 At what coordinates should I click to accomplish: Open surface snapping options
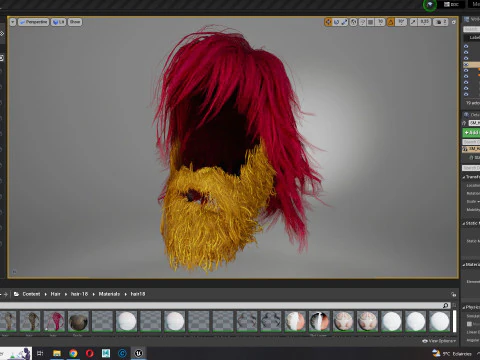363,22
